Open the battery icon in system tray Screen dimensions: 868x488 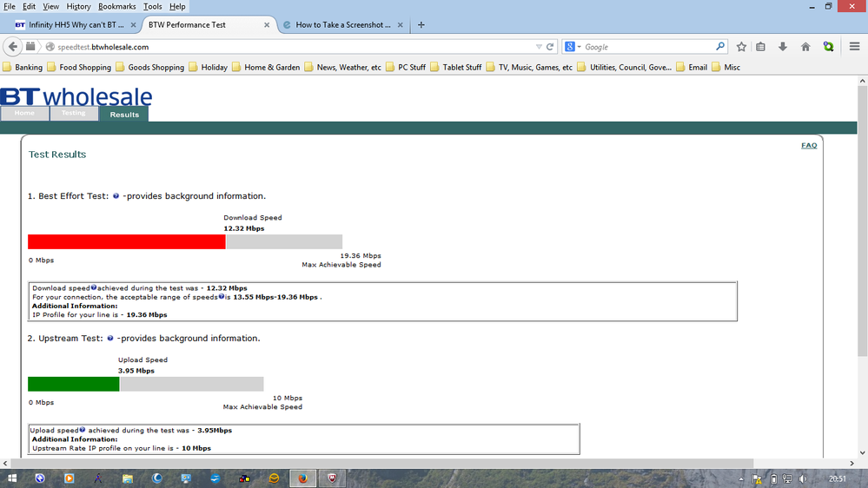point(773,479)
